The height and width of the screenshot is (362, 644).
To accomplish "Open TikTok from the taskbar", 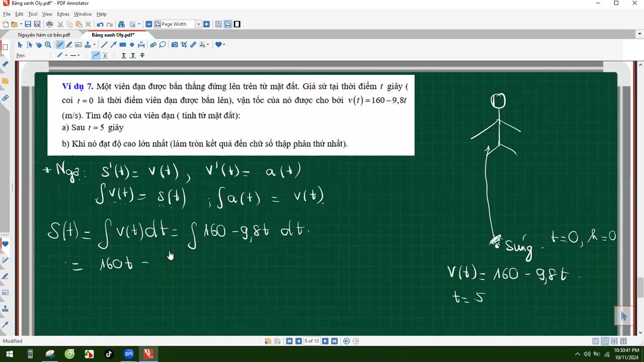I will tap(109, 354).
